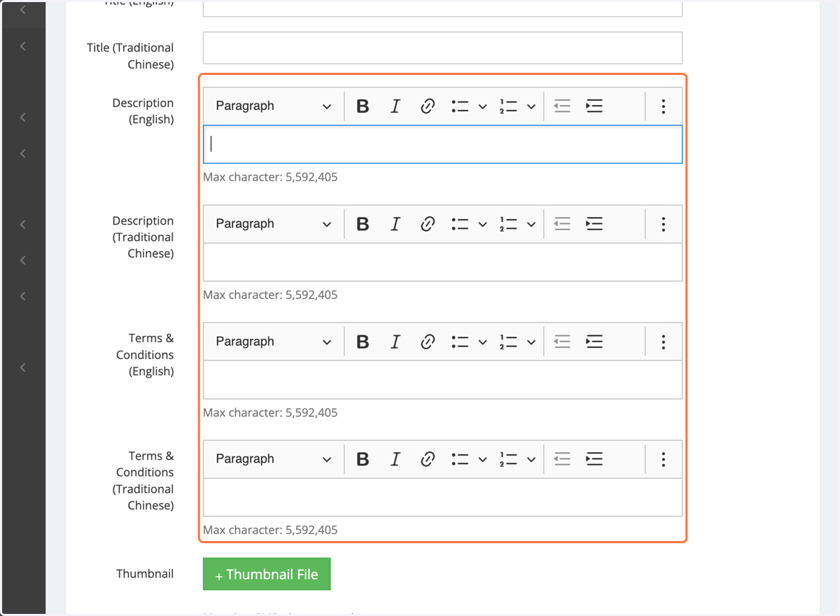Click the + Thumbnail File button

(x=267, y=574)
